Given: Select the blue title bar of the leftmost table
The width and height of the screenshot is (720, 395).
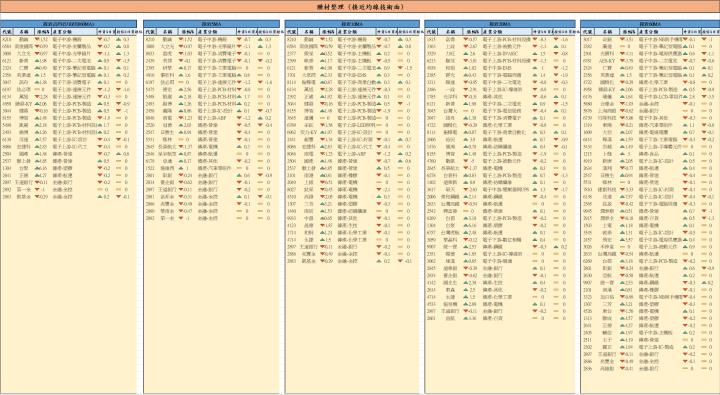Looking at the screenshot, I should pyautogui.click(x=68, y=23).
